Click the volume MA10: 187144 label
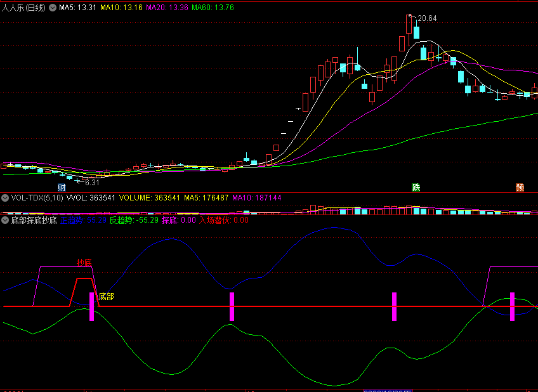Screen dimensions: 538x392 [257, 198]
